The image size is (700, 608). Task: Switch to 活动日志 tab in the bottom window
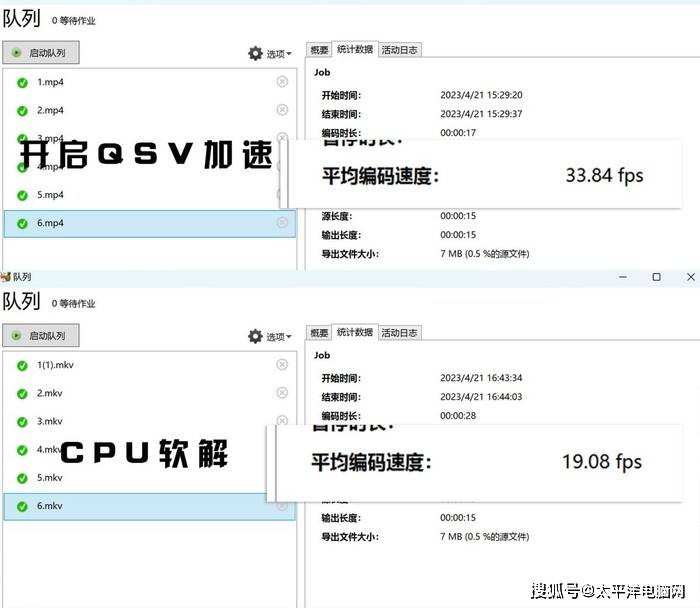400,333
